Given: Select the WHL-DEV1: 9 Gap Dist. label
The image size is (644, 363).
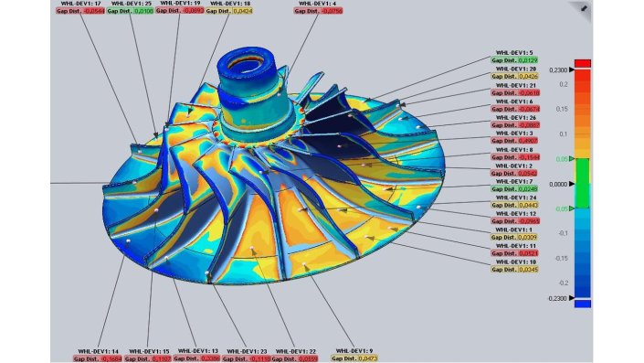Looking at the screenshot, I should click(354, 358).
